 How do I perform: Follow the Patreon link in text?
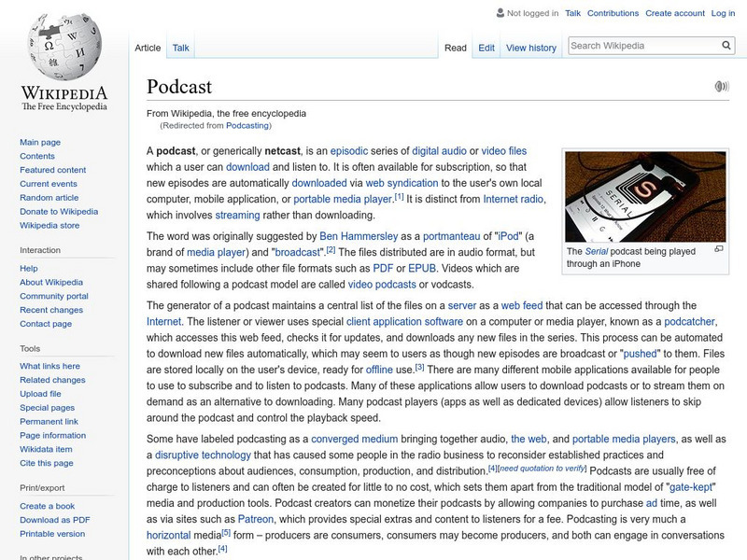pyautogui.click(x=255, y=519)
